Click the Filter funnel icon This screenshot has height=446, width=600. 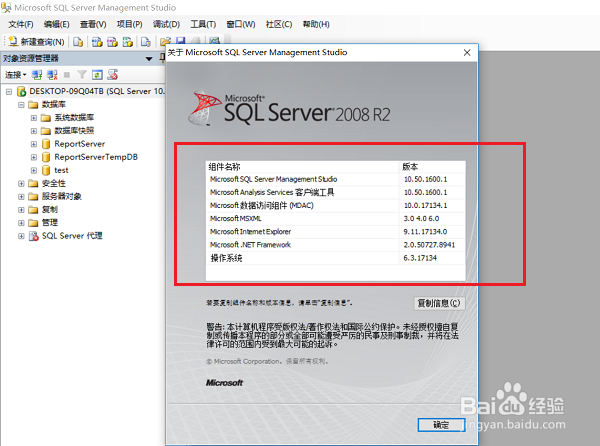82,75
